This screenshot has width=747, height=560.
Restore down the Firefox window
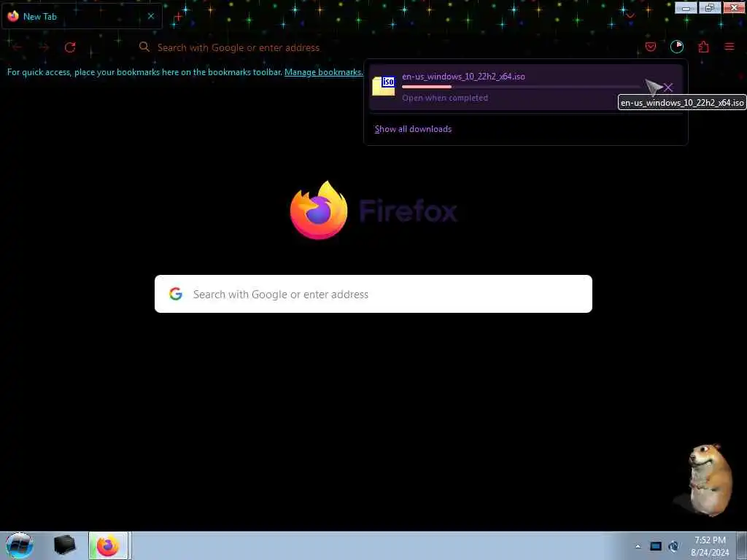[x=710, y=7]
